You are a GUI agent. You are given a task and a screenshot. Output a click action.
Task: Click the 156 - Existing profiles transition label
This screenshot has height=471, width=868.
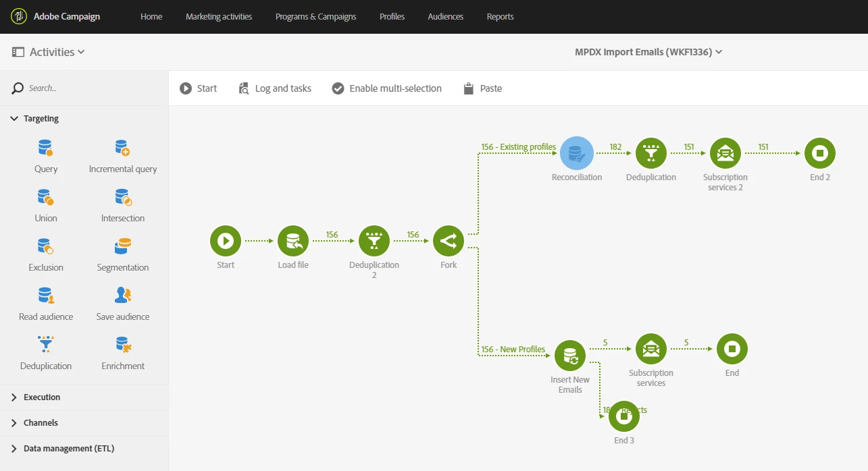coord(519,146)
